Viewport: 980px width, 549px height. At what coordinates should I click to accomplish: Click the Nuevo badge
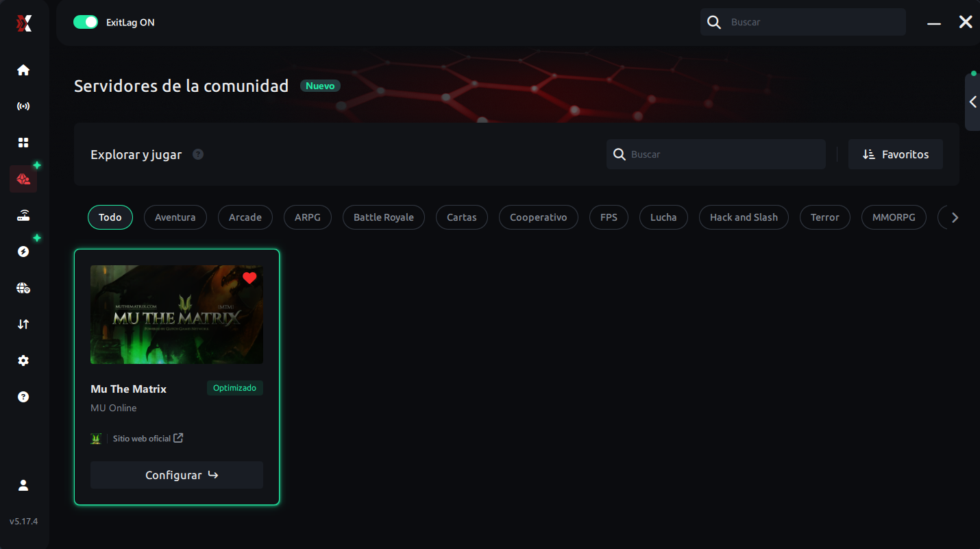pos(320,86)
